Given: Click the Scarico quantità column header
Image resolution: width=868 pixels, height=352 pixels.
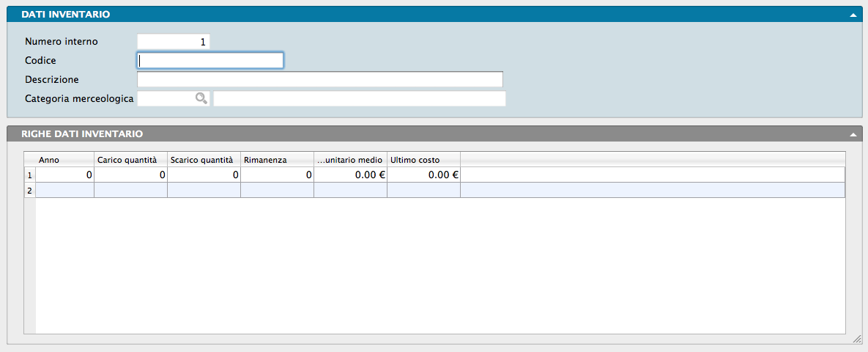Looking at the screenshot, I should 204,160.
